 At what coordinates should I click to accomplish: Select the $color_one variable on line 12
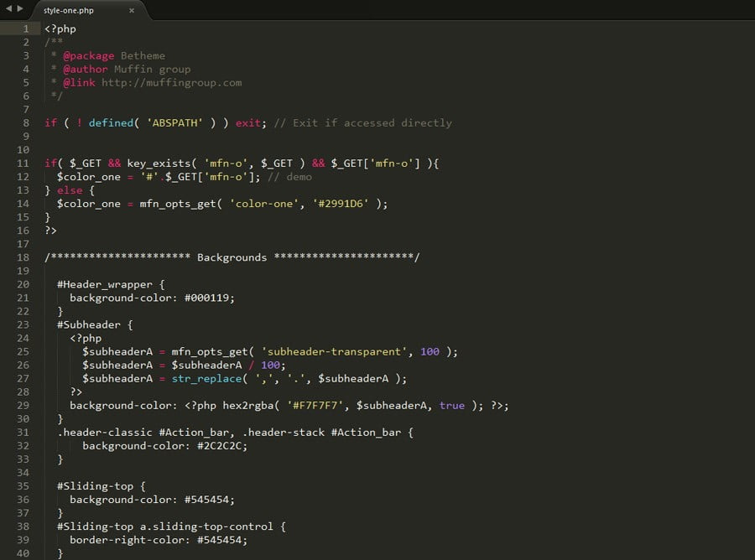point(89,176)
